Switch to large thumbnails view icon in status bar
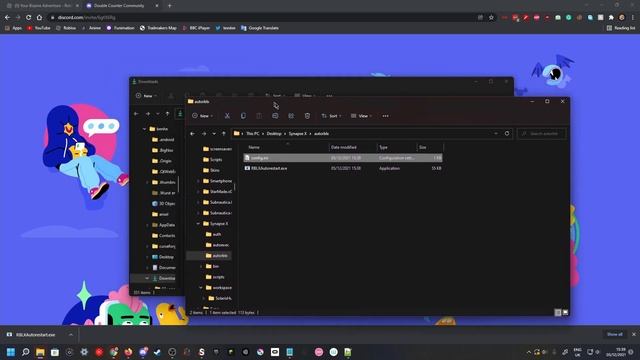Screen dimensions: 640x360 [565, 313]
